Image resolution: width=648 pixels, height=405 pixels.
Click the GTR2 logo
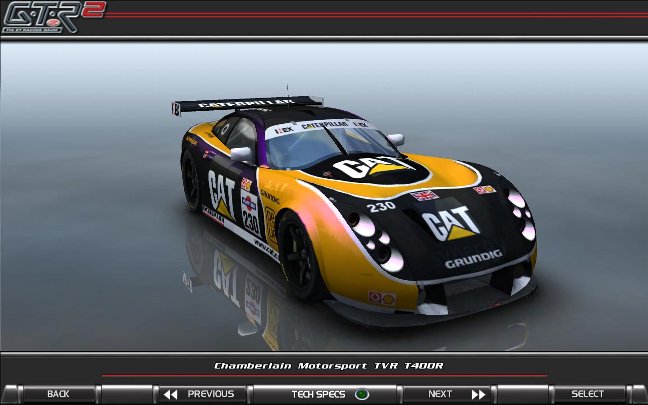click(x=54, y=17)
